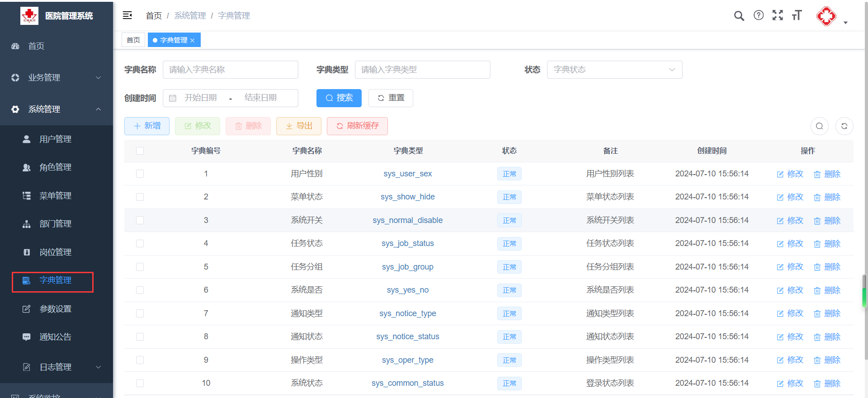The width and height of the screenshot is (868, 398).
Task: Collapse the sidebar with the hamburger icon
Action: 127,15
